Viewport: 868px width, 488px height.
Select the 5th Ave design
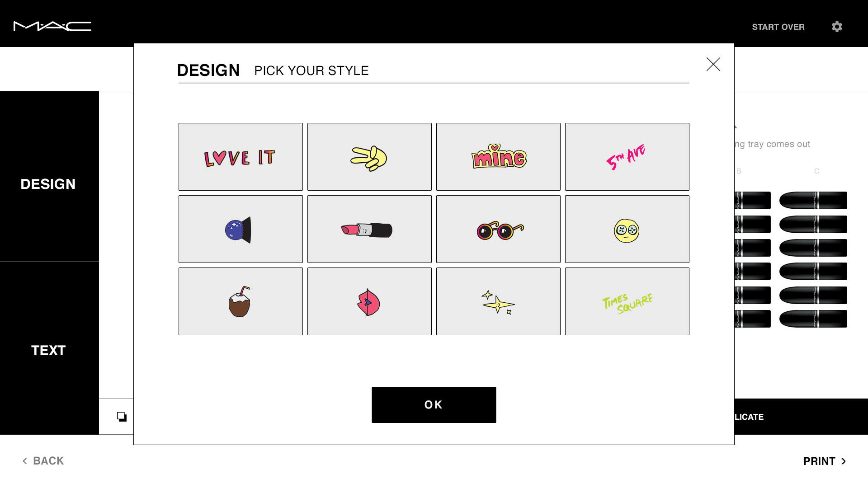point(627,157)
